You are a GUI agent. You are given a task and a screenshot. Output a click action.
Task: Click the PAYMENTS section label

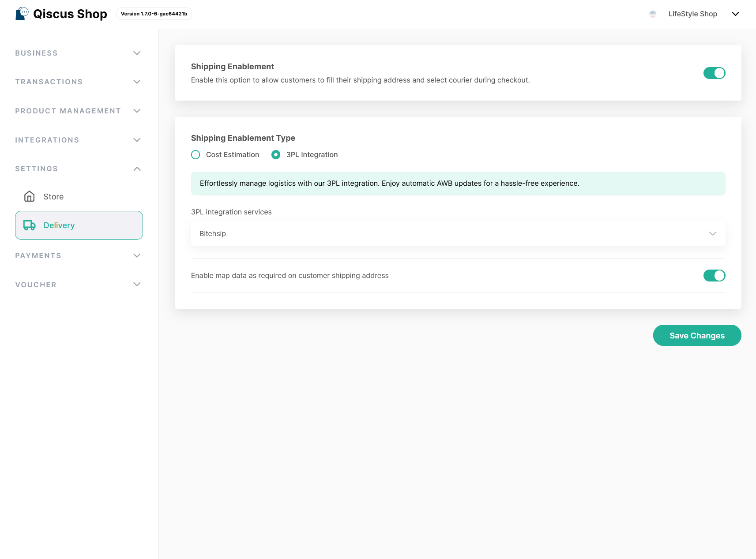click(38, 255)
